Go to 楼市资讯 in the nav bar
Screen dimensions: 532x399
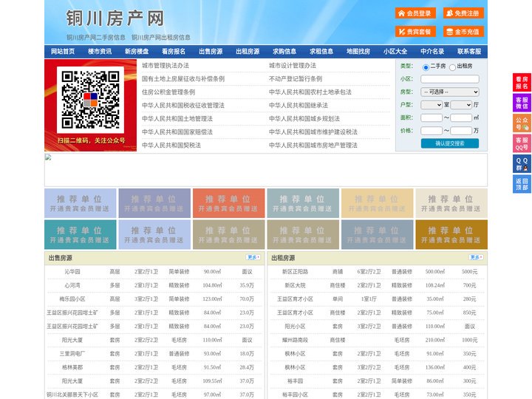[x=100, y=52]
